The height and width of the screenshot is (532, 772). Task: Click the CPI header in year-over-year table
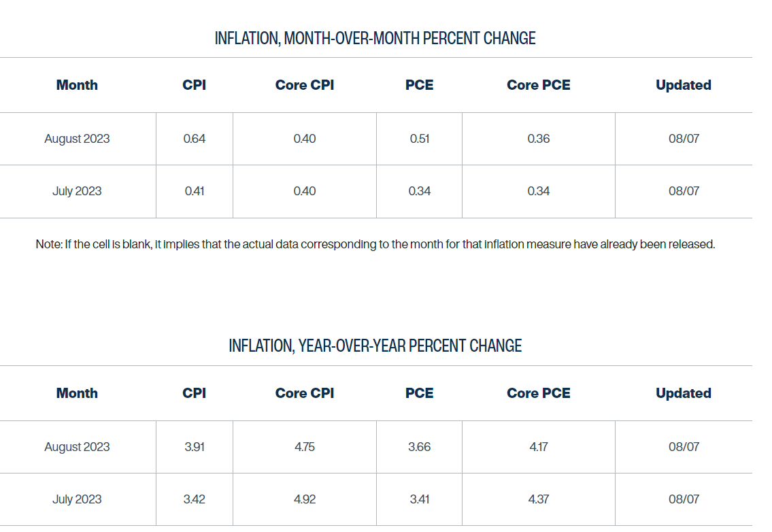[x=194, y=393]
